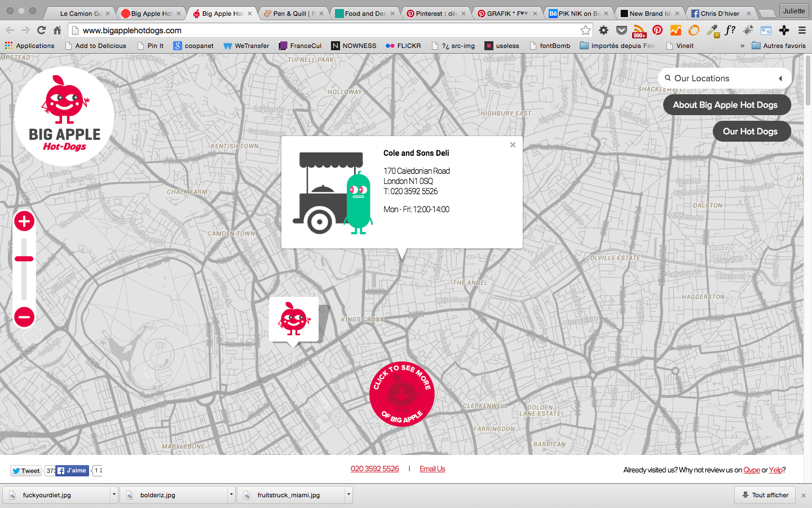Open the fontBomb bookmark

click(x=550, y=46)
